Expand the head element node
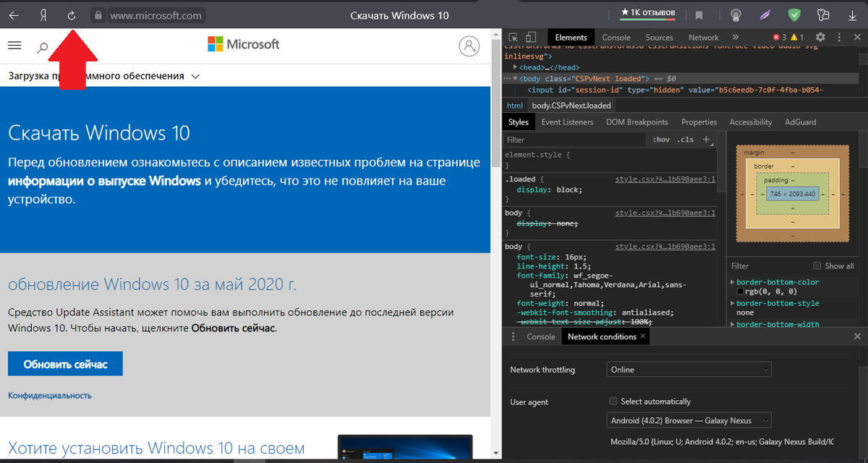The image size is (868, 463). tap(515, 67)
